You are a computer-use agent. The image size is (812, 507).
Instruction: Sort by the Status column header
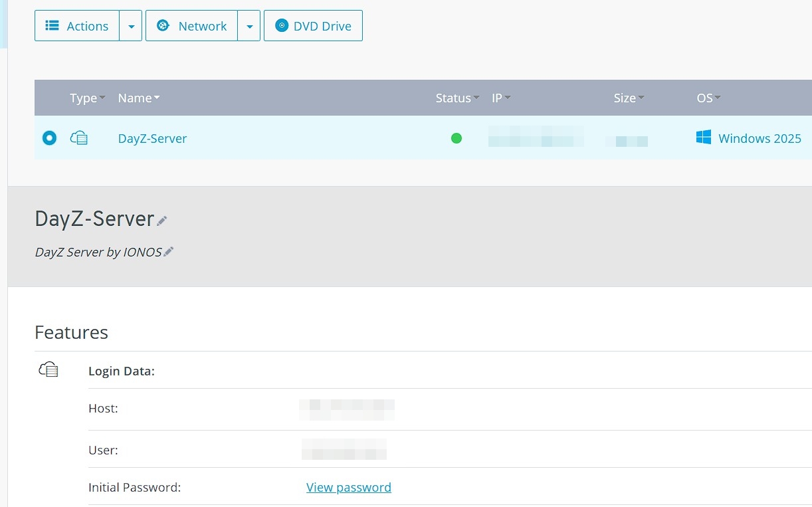pyautogui.click(x=458, y=98)
